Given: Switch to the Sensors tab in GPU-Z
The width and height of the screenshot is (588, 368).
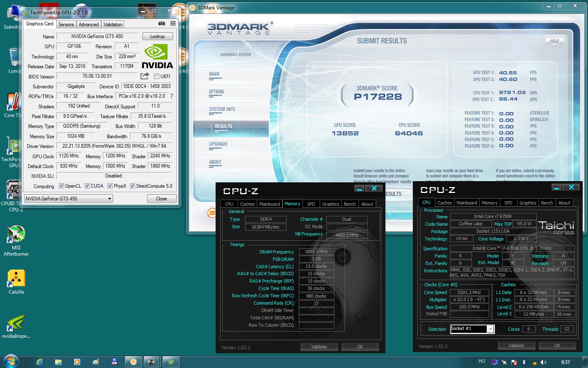Looking at the screenshot, I should click(x=66, y=25).
